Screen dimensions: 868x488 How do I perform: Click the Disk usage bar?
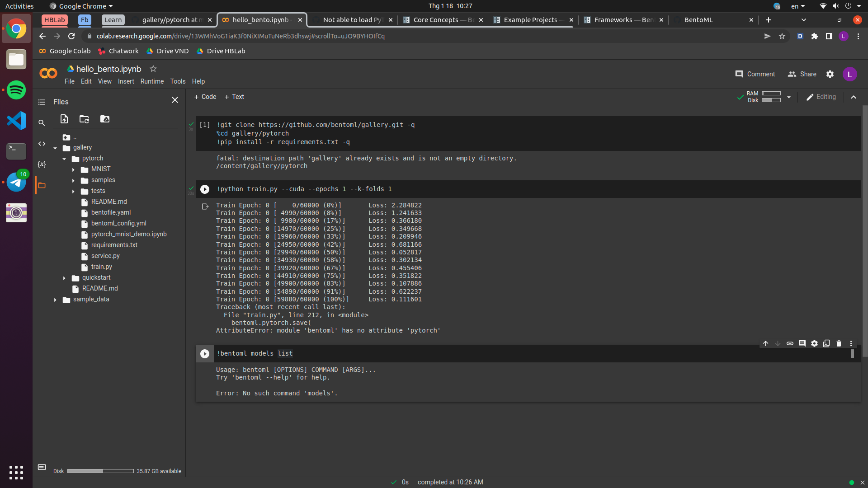coord(100,471)
